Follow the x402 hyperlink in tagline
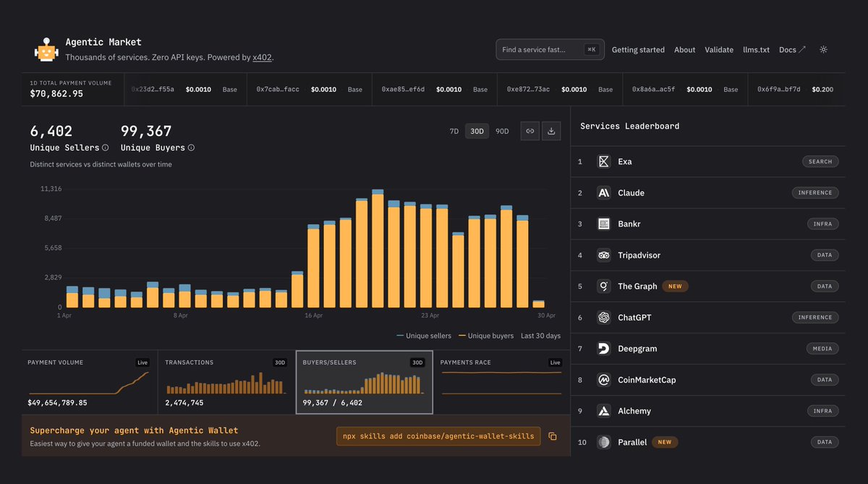 263,57
